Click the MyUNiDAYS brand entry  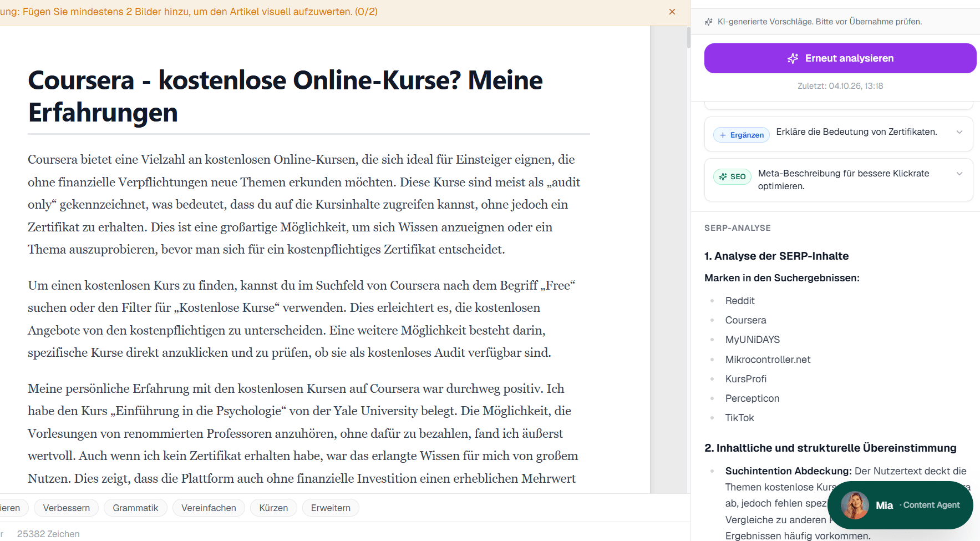point(753,340)
